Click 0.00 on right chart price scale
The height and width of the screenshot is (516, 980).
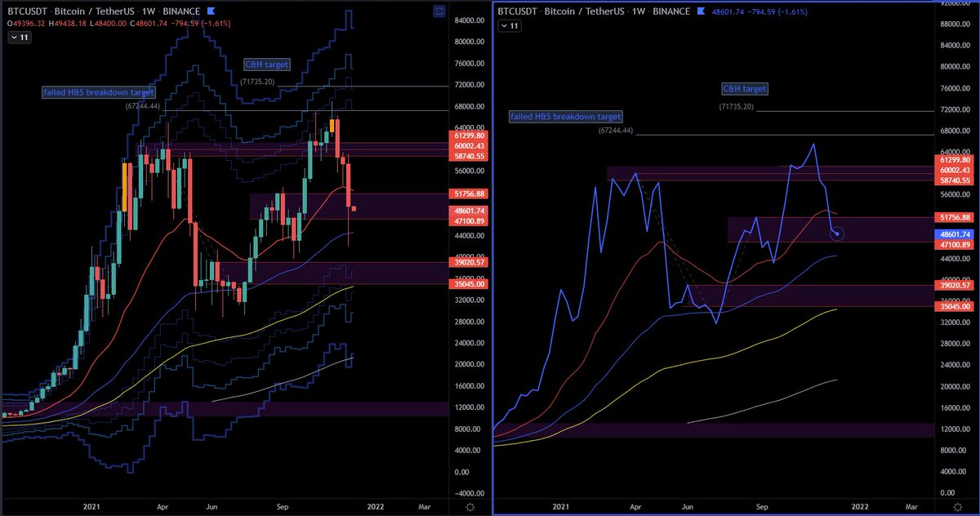[948, 494]
